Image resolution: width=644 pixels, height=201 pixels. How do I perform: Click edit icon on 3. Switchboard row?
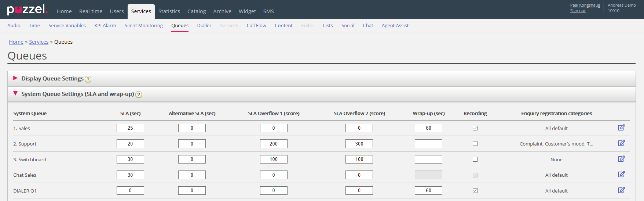tap(621, 159)
